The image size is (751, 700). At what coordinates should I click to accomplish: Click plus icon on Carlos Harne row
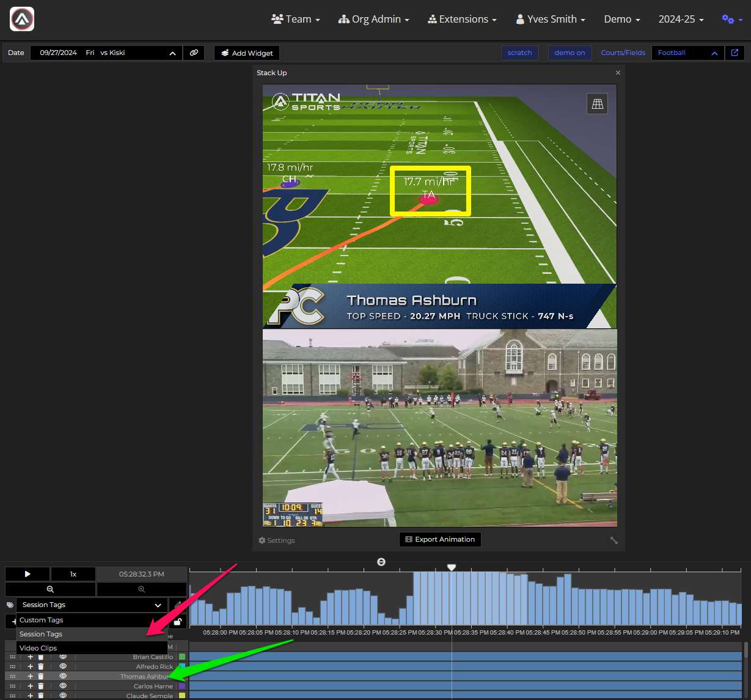[x=31, y=686]
